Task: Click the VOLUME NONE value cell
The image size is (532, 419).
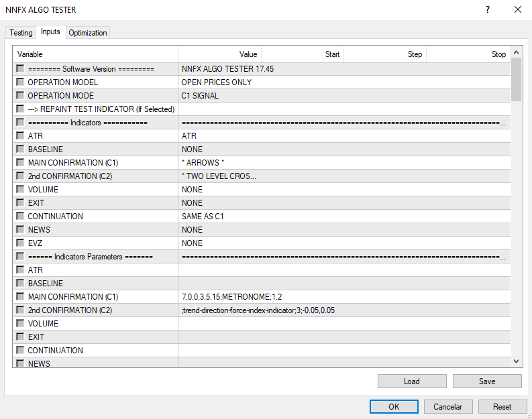Action: click(x=344, y=190)
